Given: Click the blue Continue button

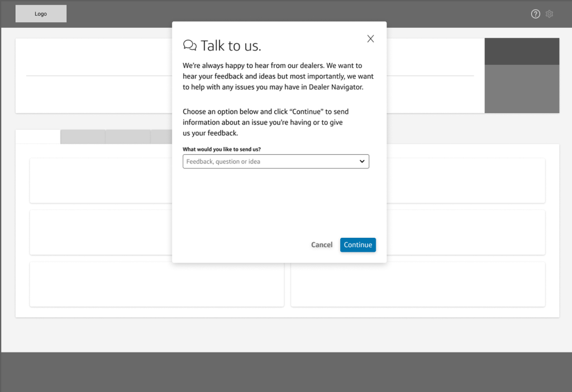Looking at the screenshot, I should click(x=357, y=245).
